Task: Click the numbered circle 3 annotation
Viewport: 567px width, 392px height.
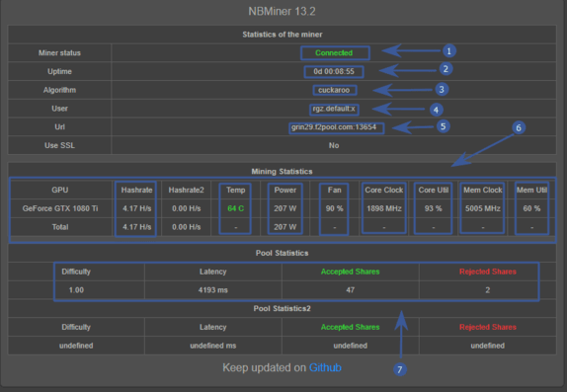Action: [442, 89]
